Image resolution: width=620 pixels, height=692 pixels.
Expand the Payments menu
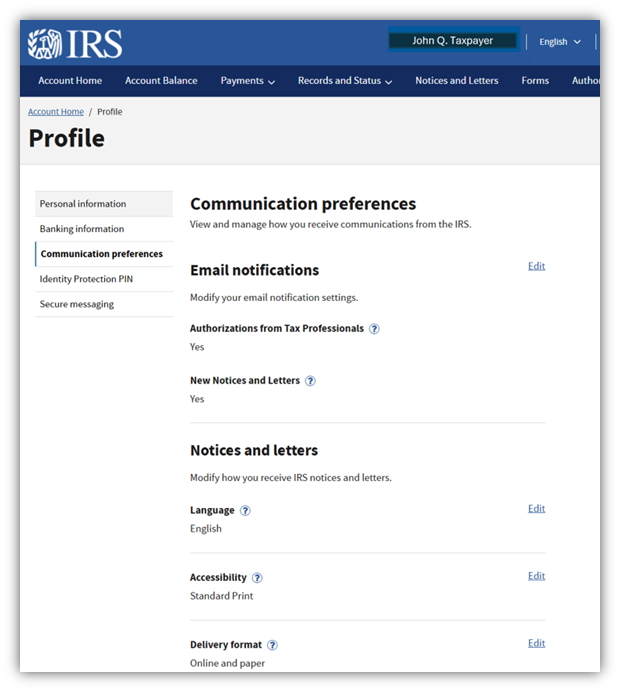pos(248,81)
